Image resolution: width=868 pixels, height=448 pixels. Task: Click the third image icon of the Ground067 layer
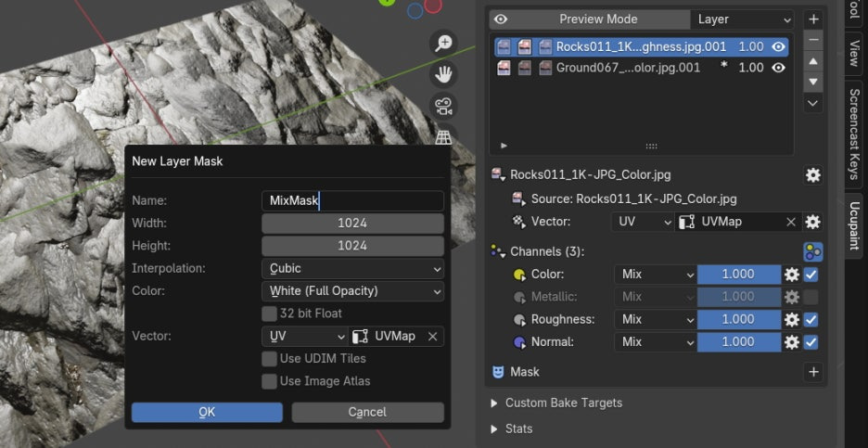tap(546, 68)
